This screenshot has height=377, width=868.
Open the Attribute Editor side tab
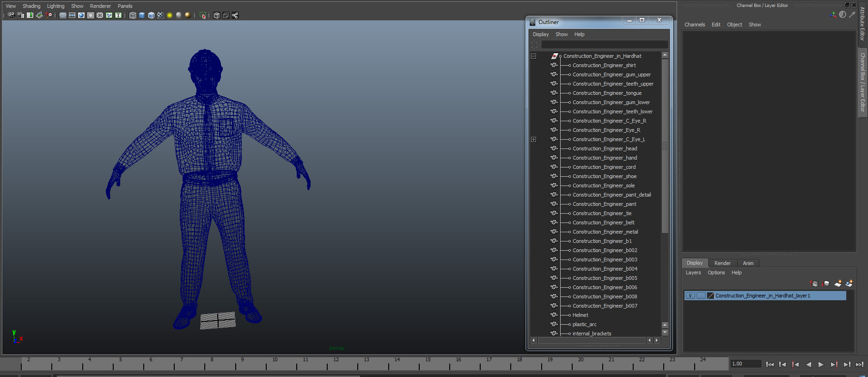pyautogui.click(x=862, y=24)
